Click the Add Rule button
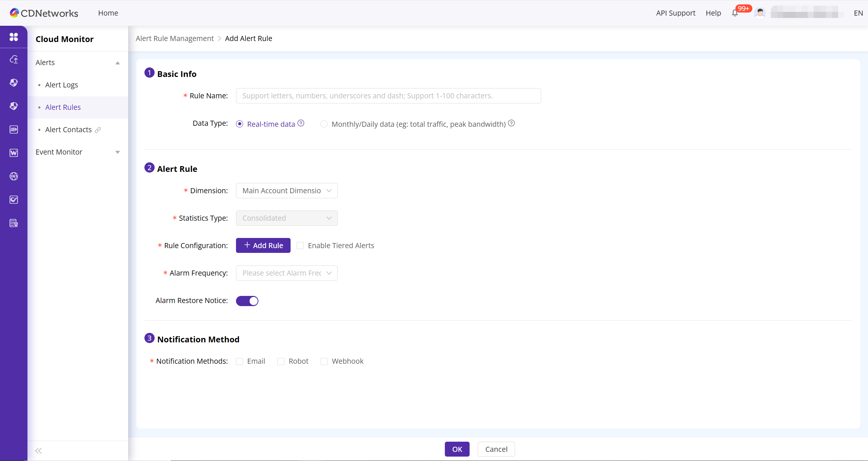Viewport: 868px width, 461px height. tap(263, 245)
